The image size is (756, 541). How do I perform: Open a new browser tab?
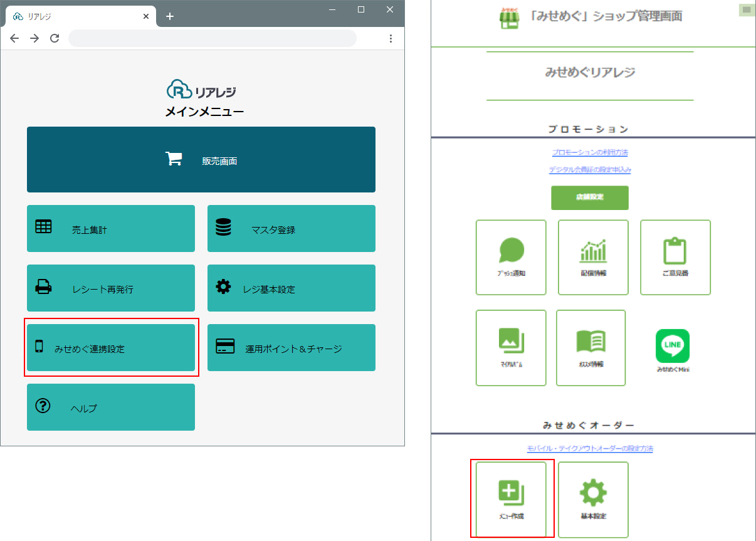(169, 16)
